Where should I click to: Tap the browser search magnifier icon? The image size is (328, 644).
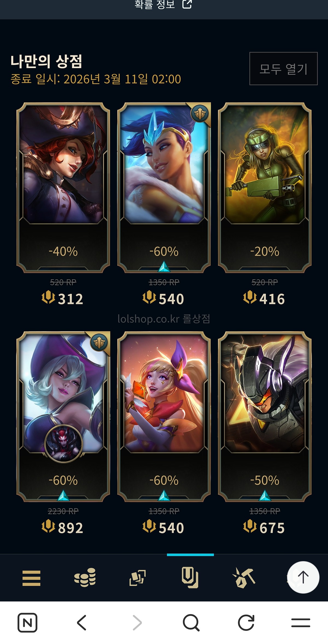(x=191, y=623)
